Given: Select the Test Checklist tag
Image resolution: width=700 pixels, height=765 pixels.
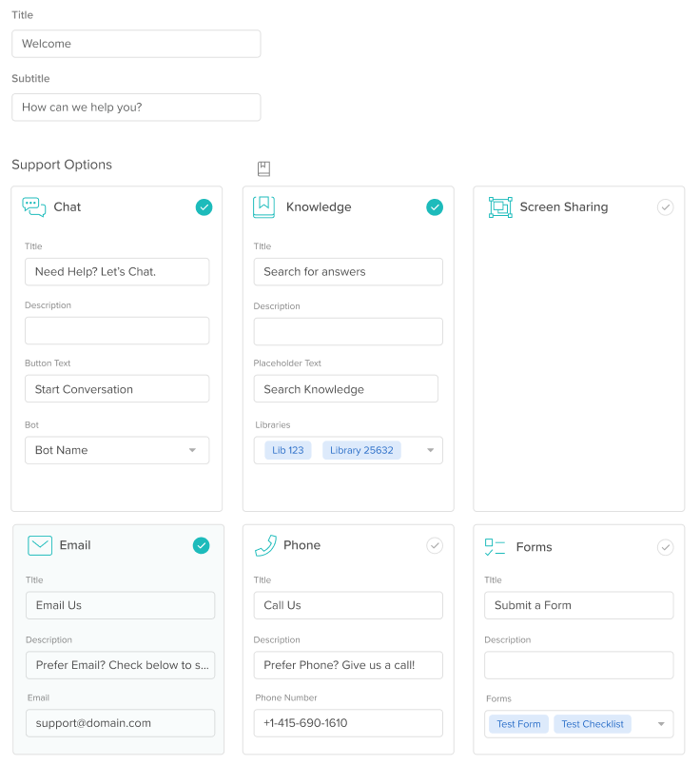Looking at the screenshot, I should (592, 724).
